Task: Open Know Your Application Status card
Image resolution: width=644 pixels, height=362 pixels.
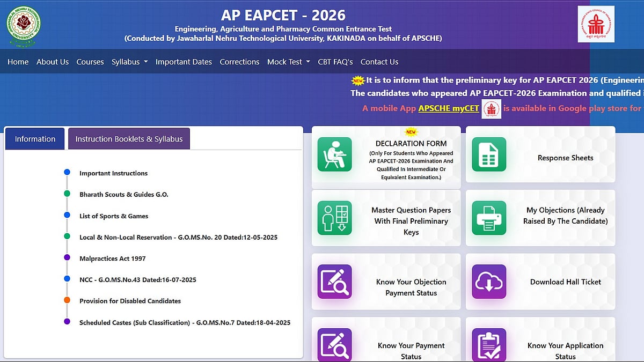Action: click(x=540, y=340)
